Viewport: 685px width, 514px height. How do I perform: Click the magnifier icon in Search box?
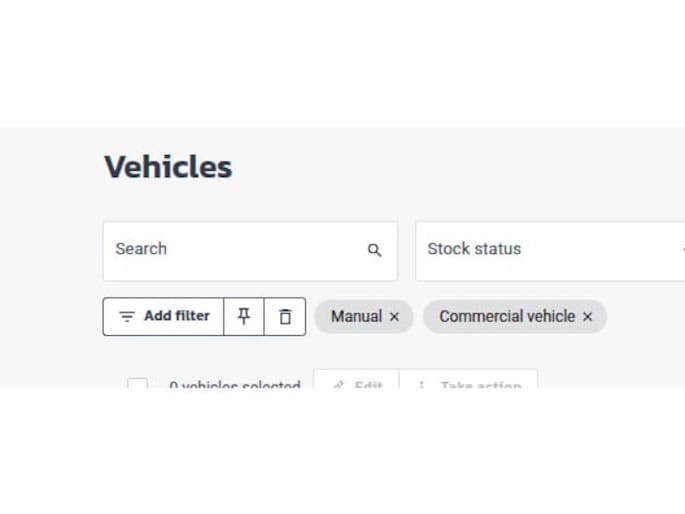pyautogui.click(x=374, y=250)
